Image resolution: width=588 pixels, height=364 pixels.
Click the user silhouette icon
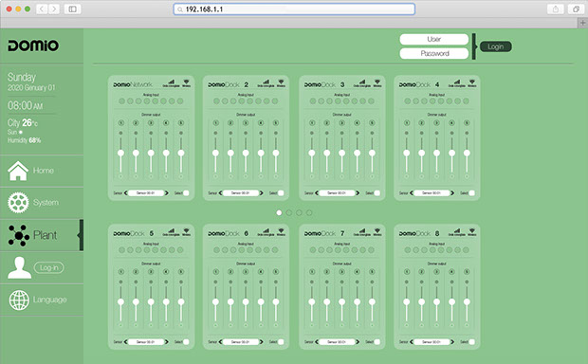pos(19,267)
